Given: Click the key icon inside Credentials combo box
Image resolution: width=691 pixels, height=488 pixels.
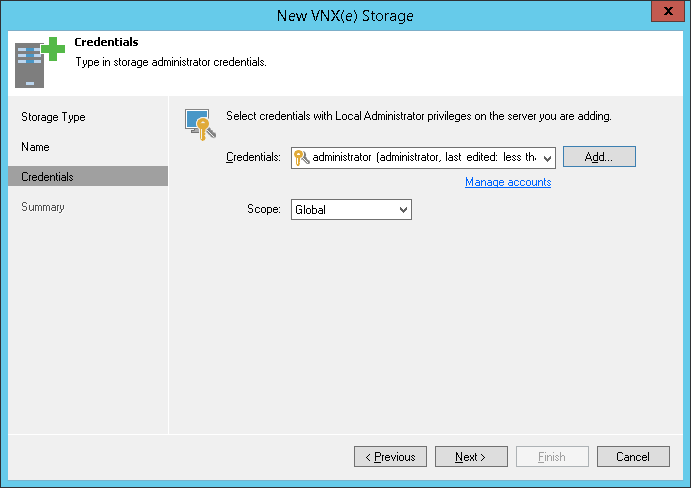Looking at the screenshot, I should 301,157.
